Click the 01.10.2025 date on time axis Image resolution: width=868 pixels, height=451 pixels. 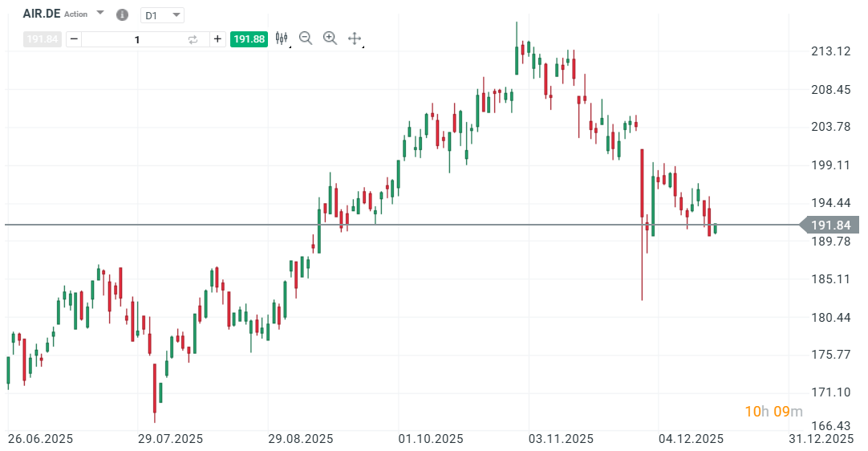tap(431, 439)
